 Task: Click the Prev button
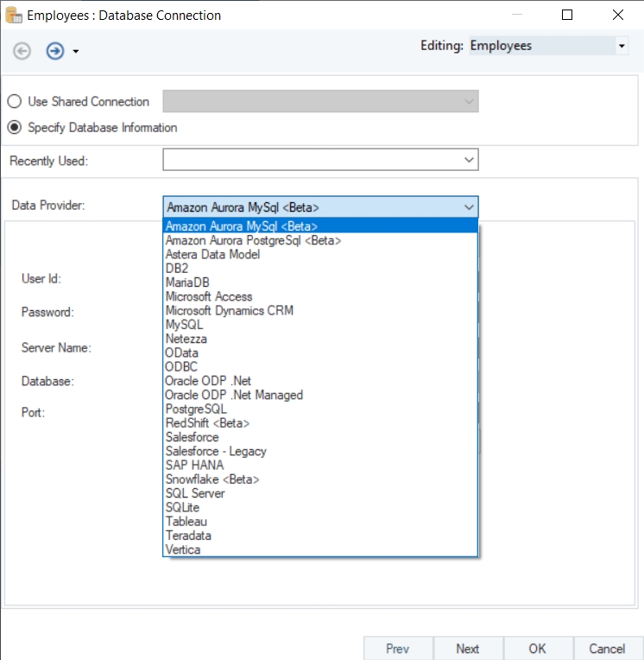tap(397, 649)
